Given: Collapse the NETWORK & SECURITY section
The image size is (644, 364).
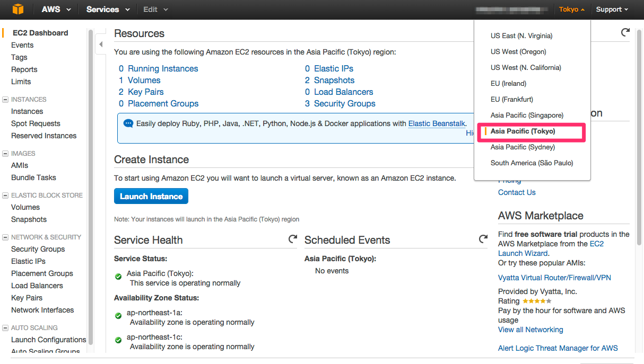Looking at the screenshot, I should (x=5, y=237).
